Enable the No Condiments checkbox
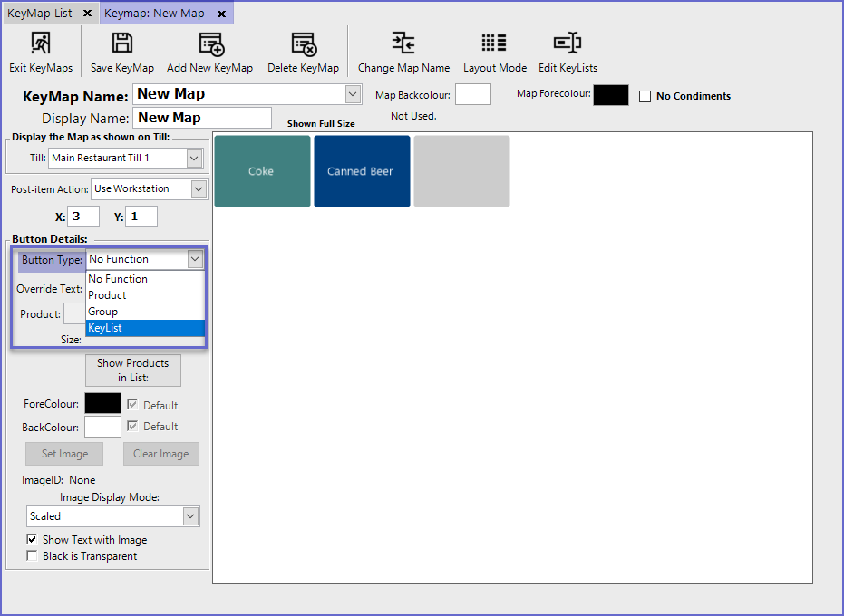844x616 pixels. [645, 96]
